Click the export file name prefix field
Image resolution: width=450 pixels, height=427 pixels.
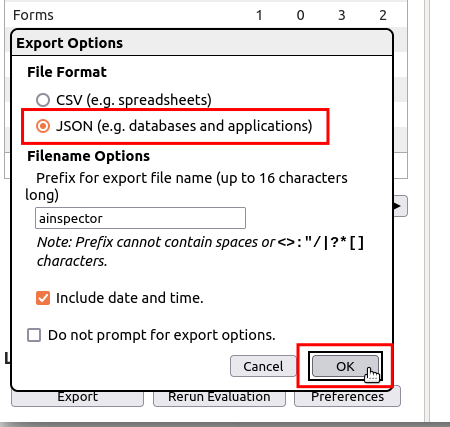(140, 218)
